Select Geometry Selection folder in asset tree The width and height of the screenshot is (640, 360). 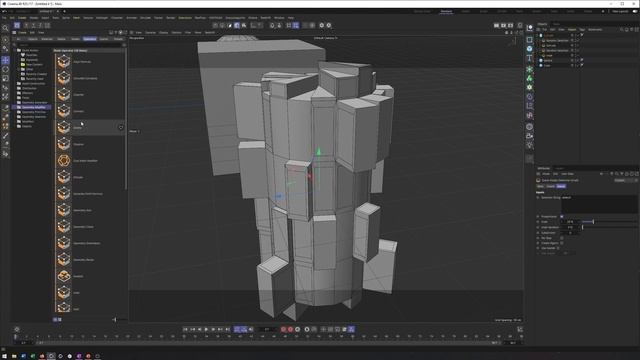coord(33,117)
